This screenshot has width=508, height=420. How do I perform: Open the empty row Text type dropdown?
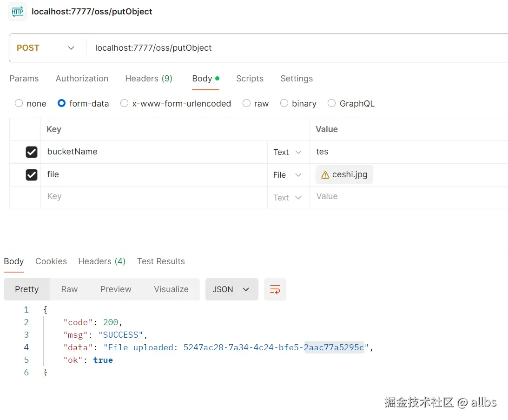287,198
